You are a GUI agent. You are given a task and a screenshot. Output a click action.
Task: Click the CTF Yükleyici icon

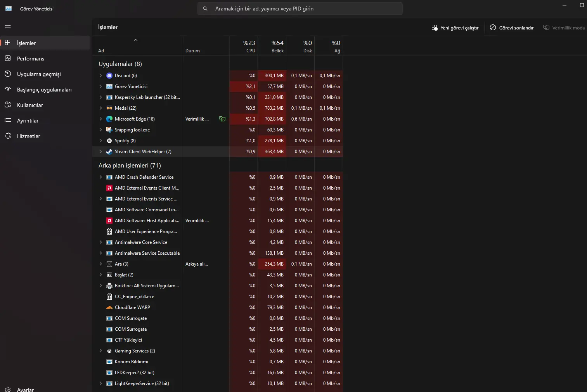[109, 340]
